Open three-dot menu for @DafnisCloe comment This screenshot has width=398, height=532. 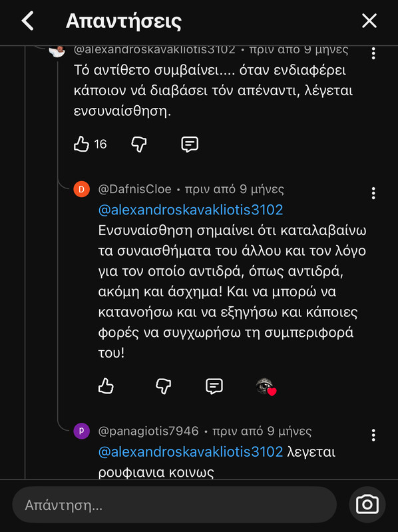coord(373,193)
